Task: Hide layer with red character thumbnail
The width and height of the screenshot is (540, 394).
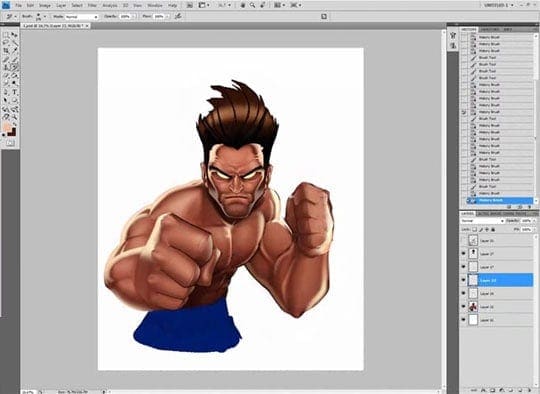Action: point(463,307)
